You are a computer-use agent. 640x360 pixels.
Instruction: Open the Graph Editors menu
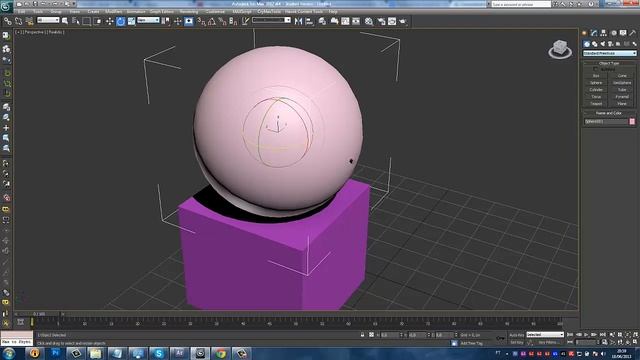(162, 12)
